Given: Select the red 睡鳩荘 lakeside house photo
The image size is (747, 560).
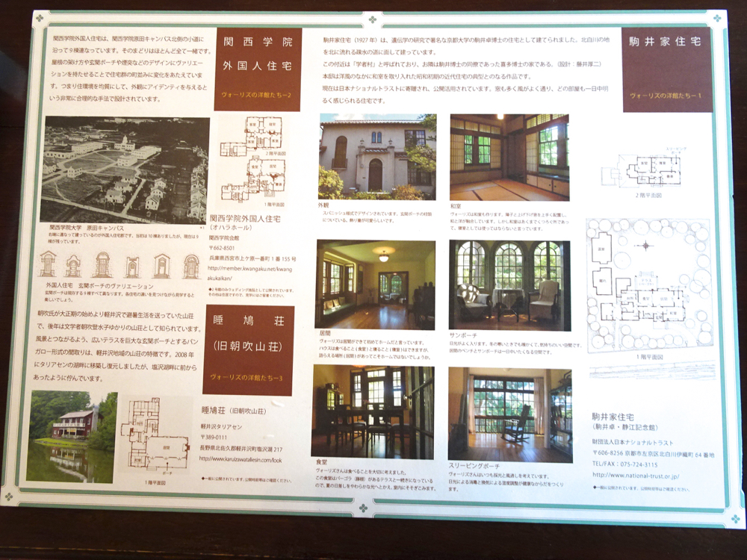Looking at the screenshot, I should click(72, 437).
